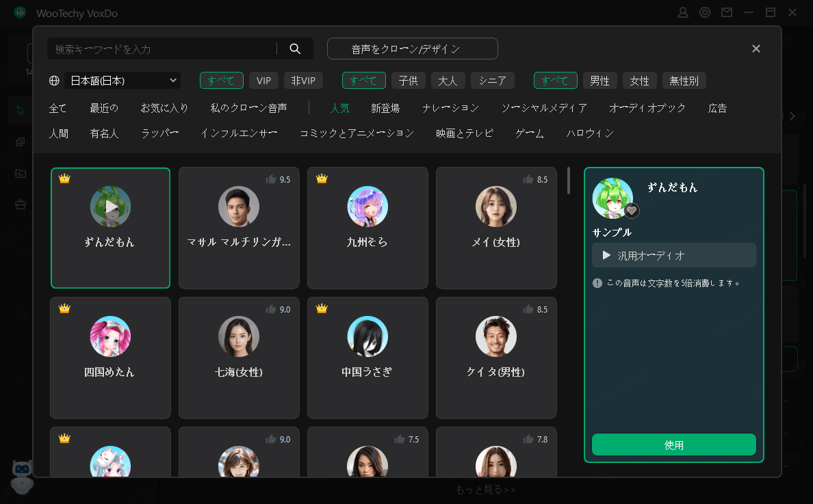The height and width of the screenshot is (504, 813).
Task: Select the 九州そら voice card
Action: (x=367, y=228)
